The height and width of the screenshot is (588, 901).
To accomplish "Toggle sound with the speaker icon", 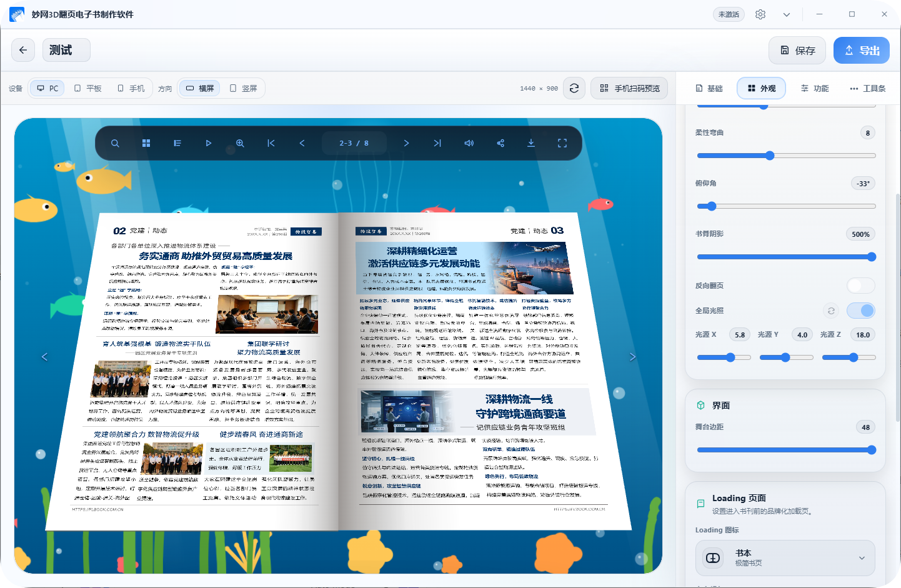I will pos(469,143).
